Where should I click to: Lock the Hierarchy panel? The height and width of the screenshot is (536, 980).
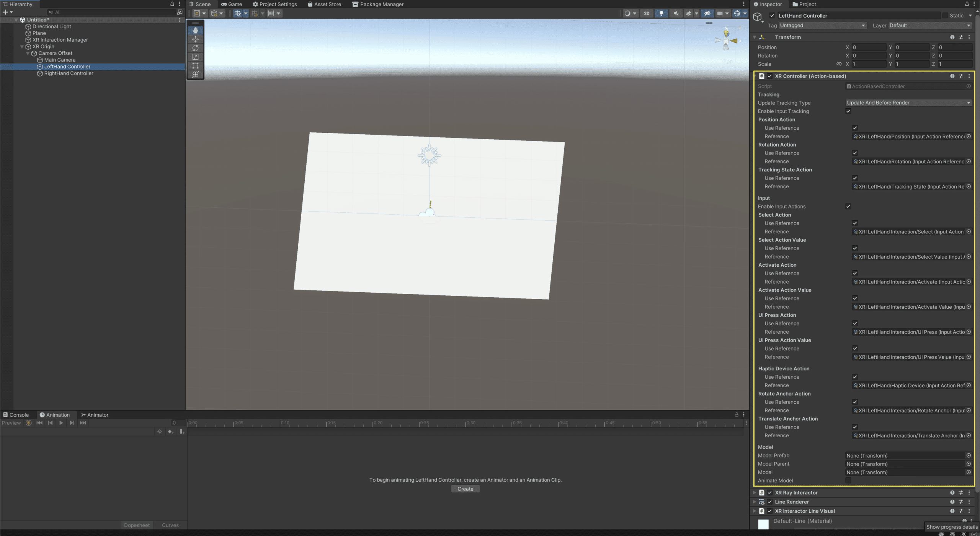coord(172,4)
